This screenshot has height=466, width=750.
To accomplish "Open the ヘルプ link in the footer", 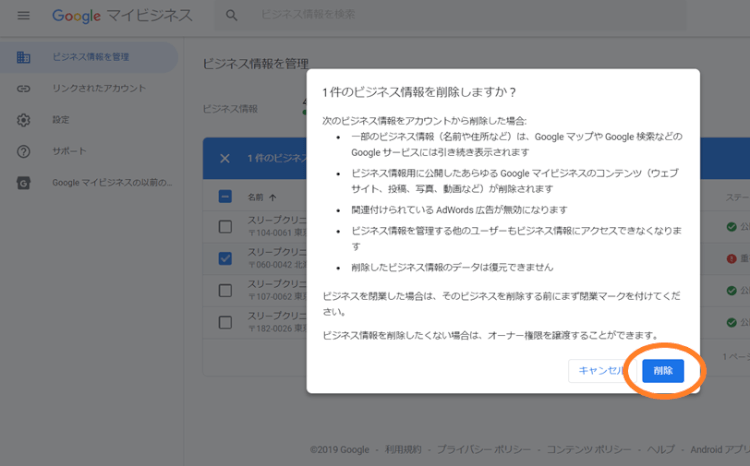I will coord(660,450).
